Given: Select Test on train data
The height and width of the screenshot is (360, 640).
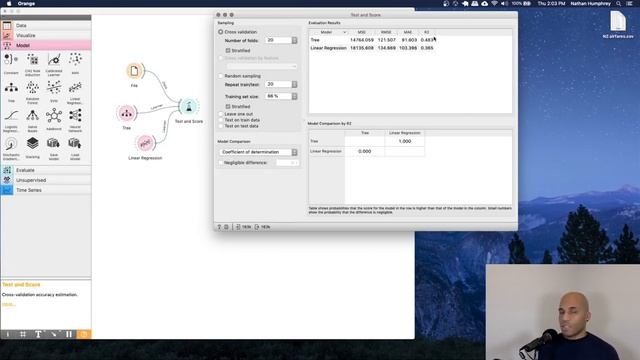Looking at the screenshot, I should pyautogui.click(x=220, y=120).
